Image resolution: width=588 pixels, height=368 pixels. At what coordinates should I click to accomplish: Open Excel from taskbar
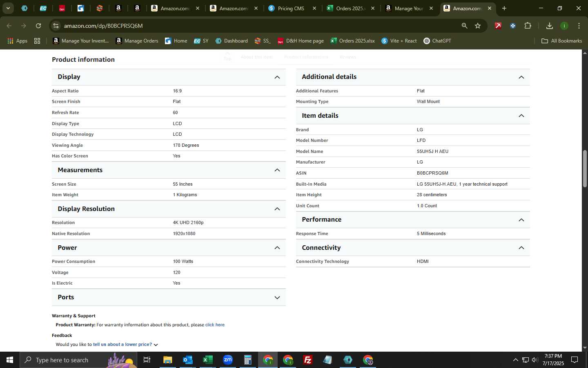tap(207, 360)
